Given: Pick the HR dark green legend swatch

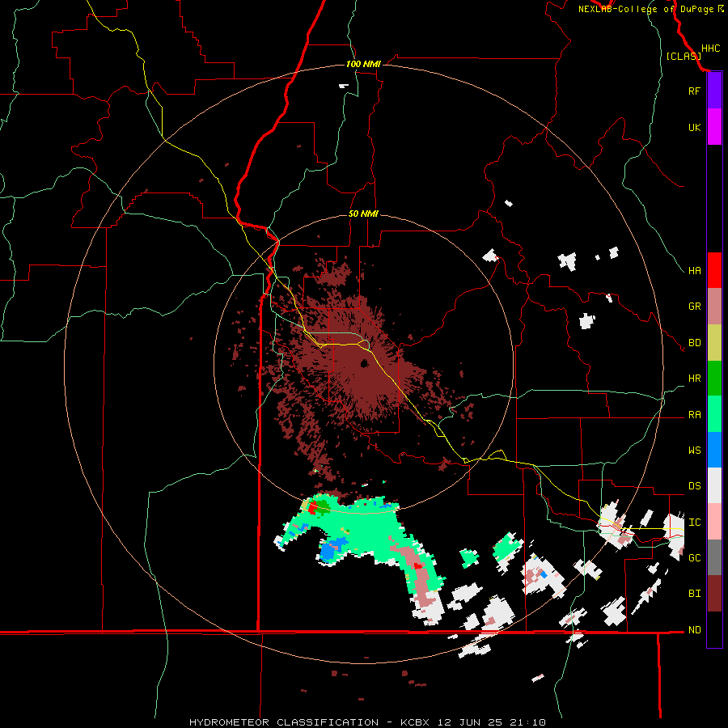Looking at the screenshot, I should [x=714, y=379].
